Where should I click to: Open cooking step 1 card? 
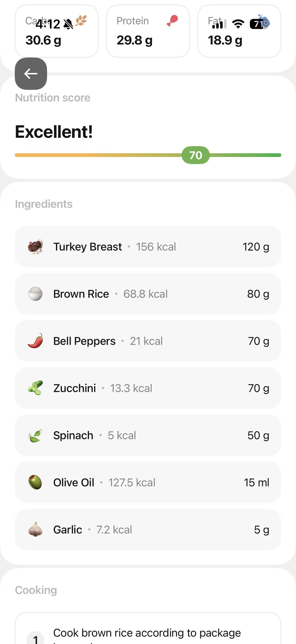point(148,630)
